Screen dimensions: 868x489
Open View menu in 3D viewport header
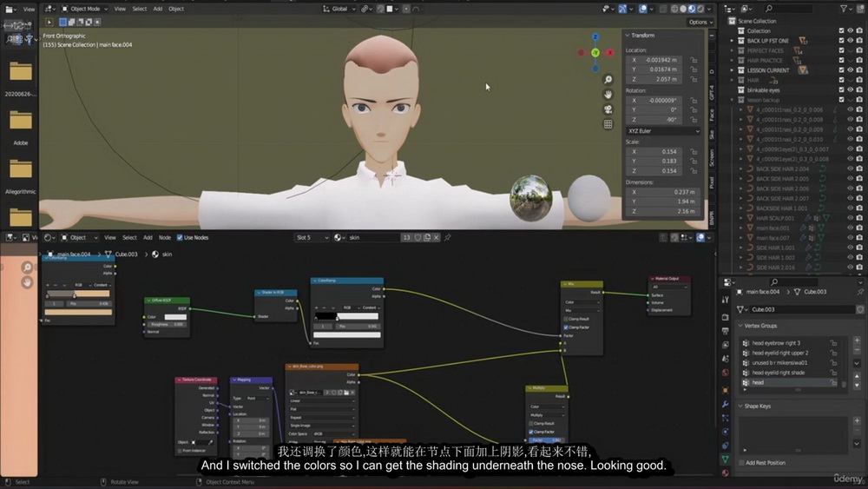120,9
